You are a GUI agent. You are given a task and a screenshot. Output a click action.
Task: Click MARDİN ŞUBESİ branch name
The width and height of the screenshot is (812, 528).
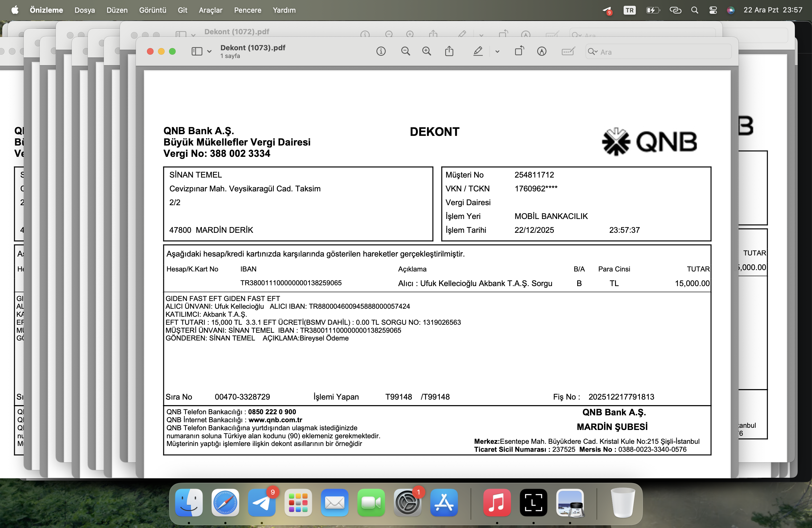coord(612,427)
